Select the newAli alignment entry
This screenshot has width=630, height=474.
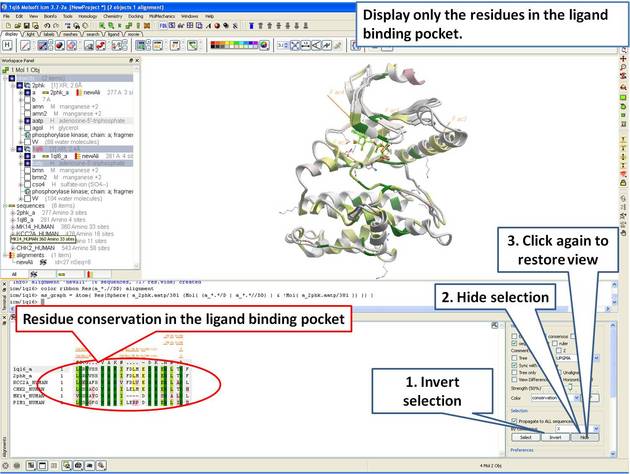(25, 262)
